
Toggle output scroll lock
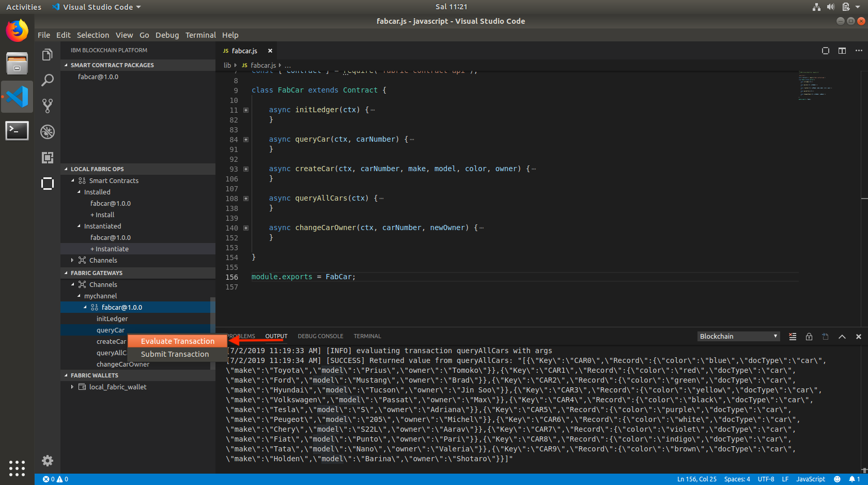click(x=809, y=337)
